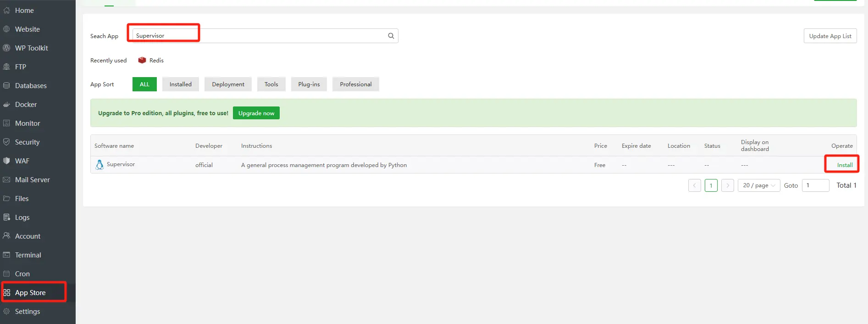Go to the Databases menu label
This screenshot has height=324, width=868.
(x=31, y=85)
